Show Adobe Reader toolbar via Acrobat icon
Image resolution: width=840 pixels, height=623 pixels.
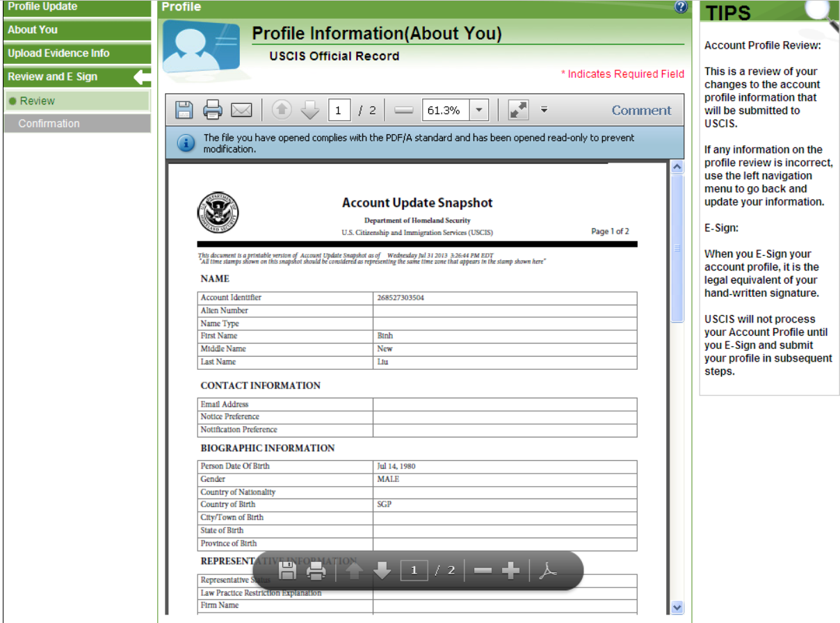point(549,571)
